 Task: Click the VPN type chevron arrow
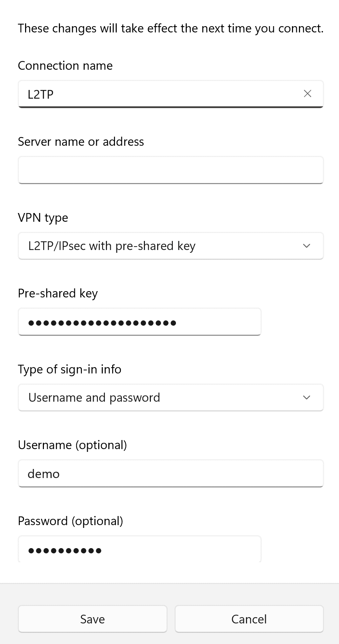[x=307, y=246]
